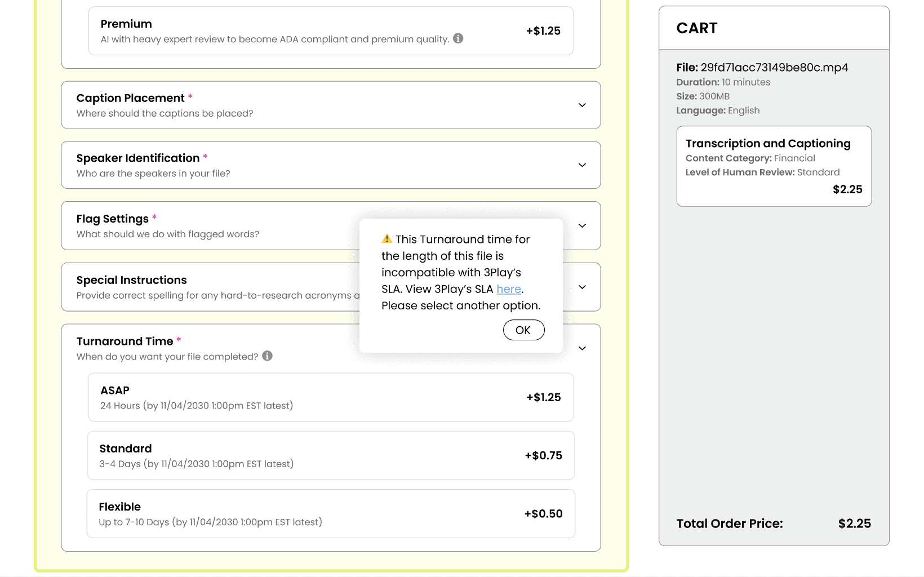Click the Turnaround Time info icon

click(268, 356)
